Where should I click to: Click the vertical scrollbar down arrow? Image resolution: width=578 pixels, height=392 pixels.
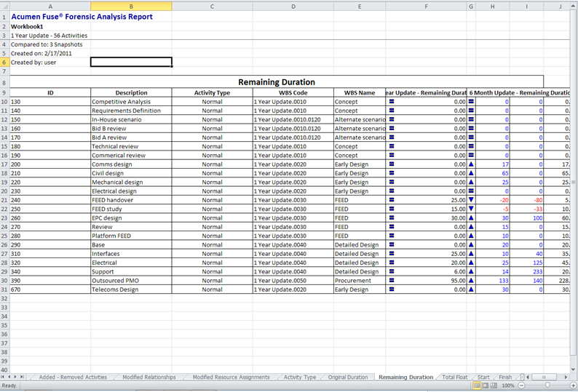(x=574, y=369)
